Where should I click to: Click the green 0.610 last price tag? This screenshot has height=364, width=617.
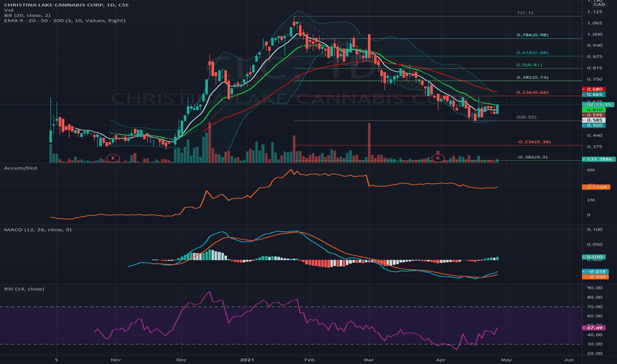pos(594,110)
